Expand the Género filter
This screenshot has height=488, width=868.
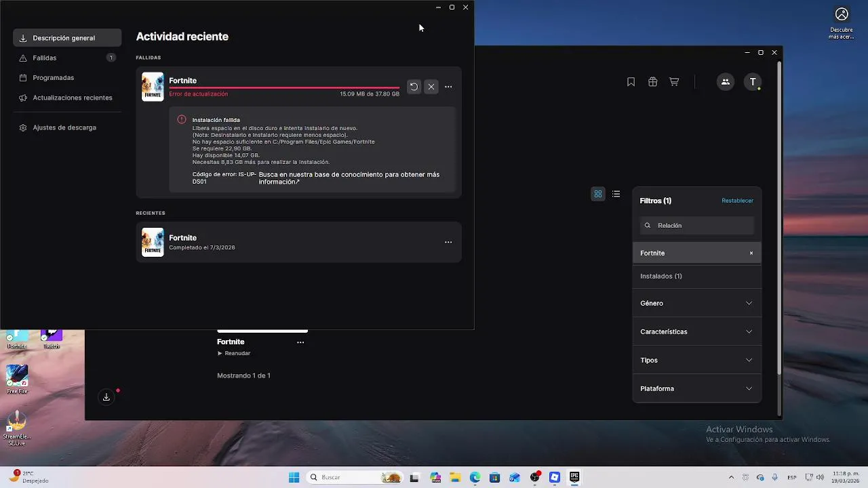697,303
